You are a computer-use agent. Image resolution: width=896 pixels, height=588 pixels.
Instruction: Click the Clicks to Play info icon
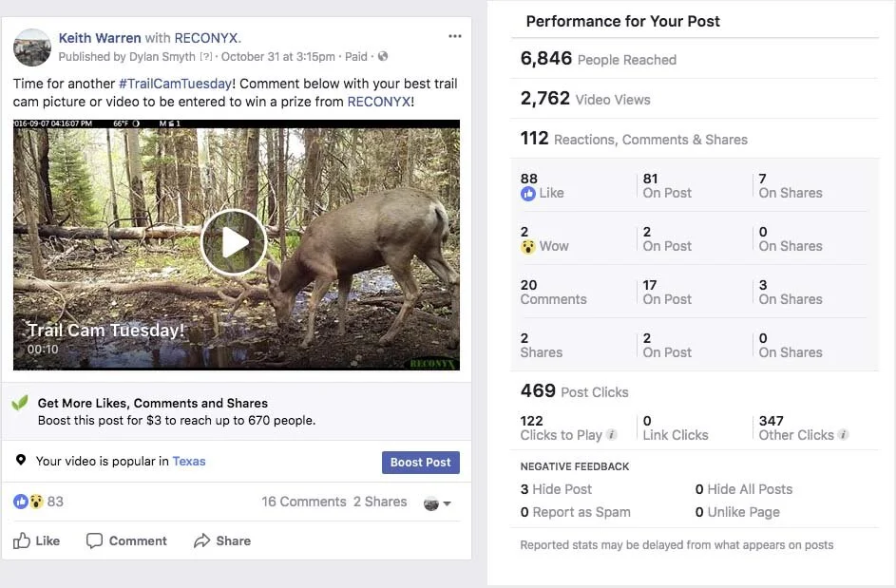coord(612,435)
